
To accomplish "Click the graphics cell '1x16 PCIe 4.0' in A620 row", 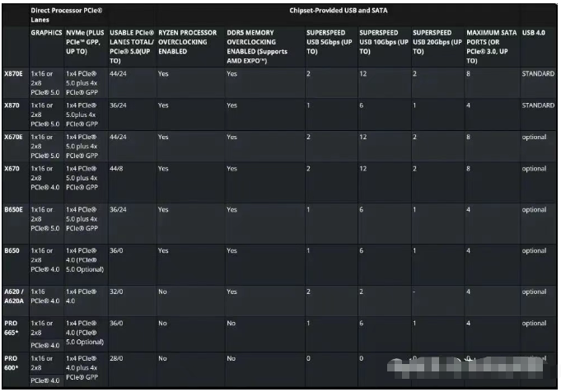I will point(45,296).
